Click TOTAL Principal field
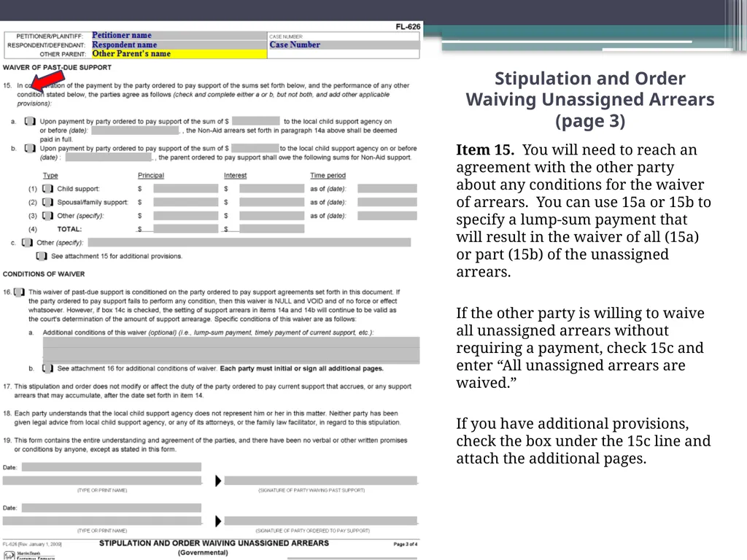747x560 pixels. click(x=186, y=229)
